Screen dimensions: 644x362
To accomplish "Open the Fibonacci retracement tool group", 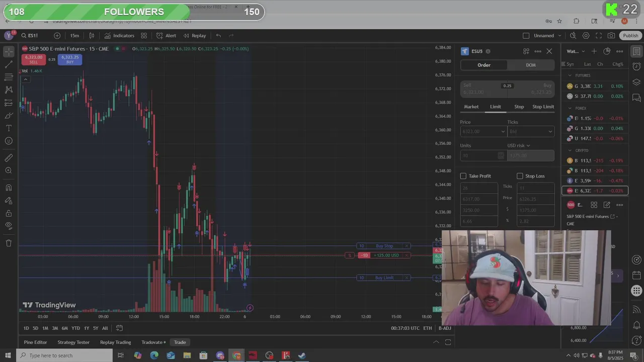I will click(9, 77).
